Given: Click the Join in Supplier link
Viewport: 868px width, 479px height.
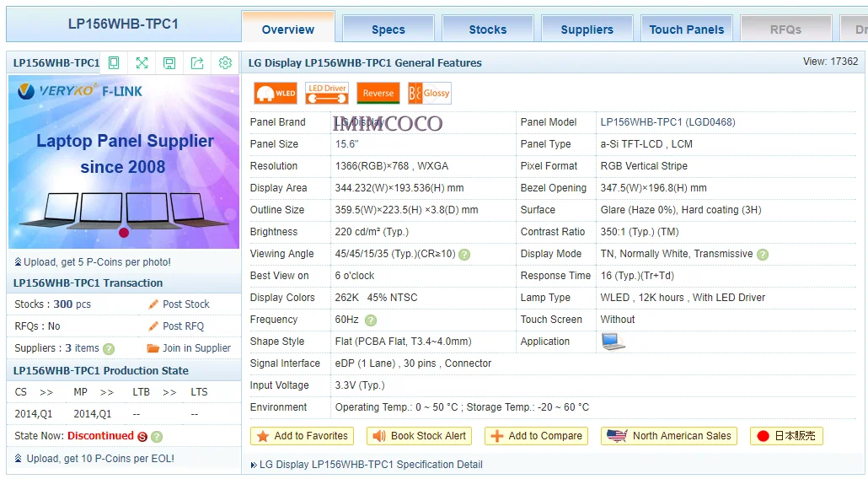Looking at the screenshot, I should pyautogui.click(x=196, y=348).
